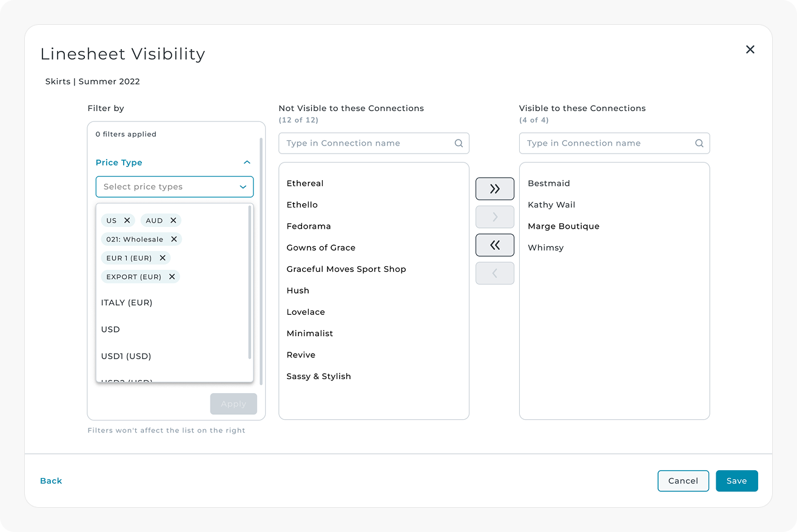The width and height of the screenshot is (797, 532).
Task: Select Graceful Moves Sport Shop connection
Action: point(346,269)
